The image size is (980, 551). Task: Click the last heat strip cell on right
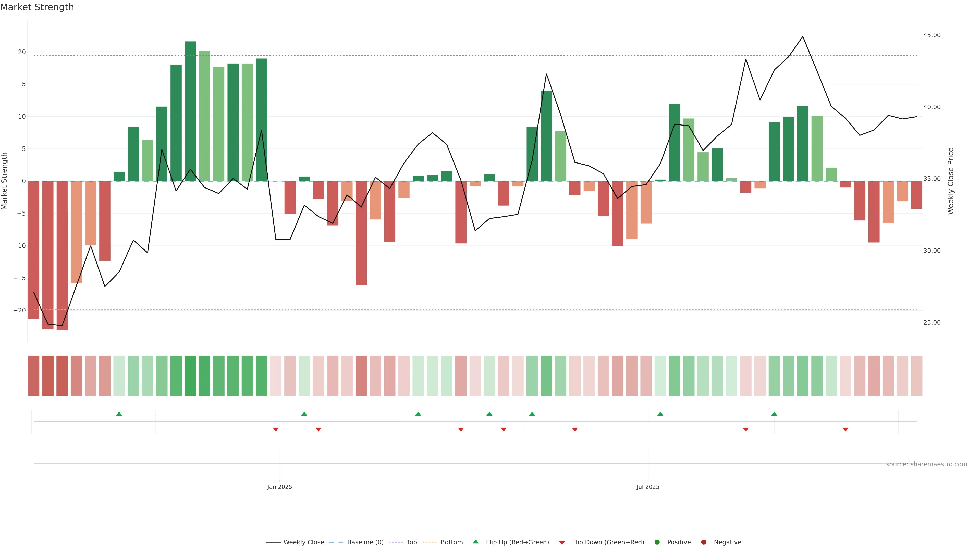916,376
